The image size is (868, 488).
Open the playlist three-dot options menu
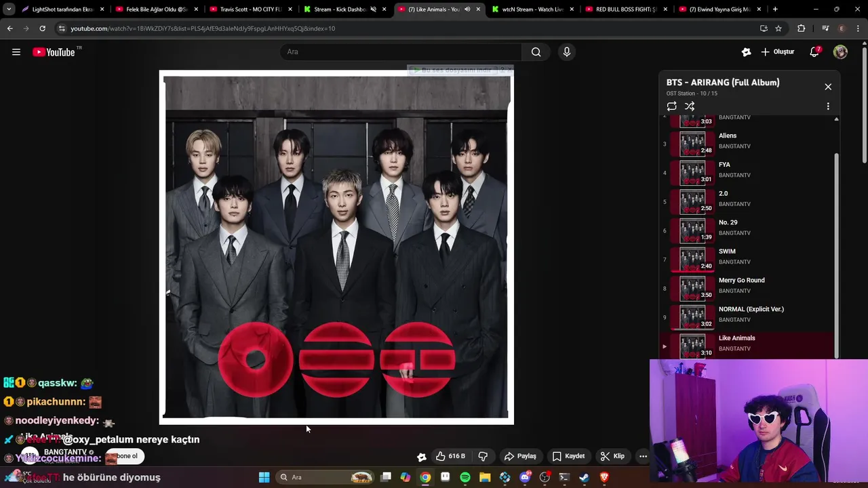click(828, 106)
